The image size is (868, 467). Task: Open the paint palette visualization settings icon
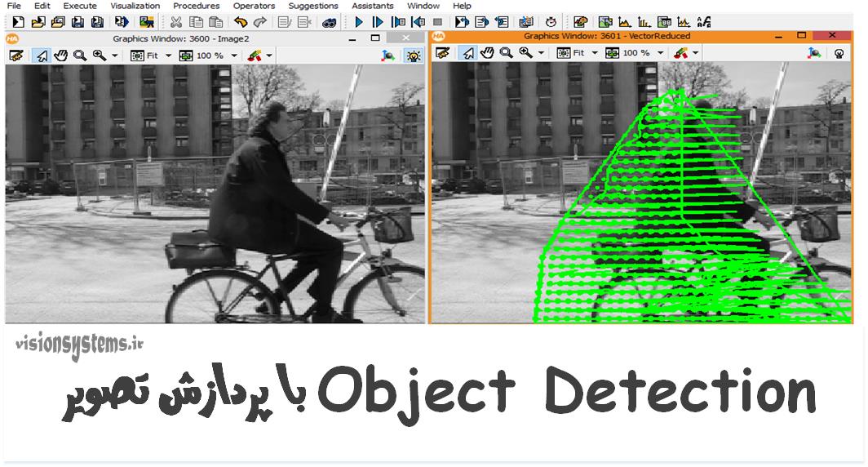(x=580, y=22)
